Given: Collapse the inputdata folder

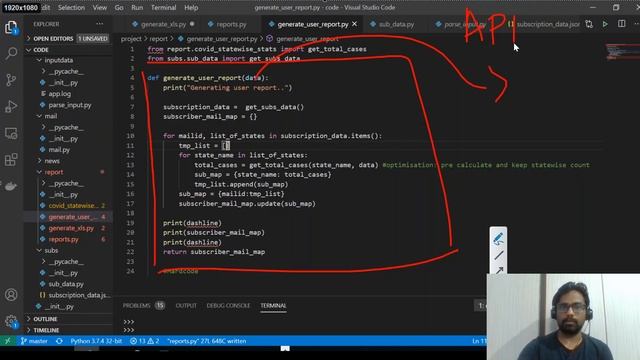Looking at the screenshot, I should coord(68,60).
